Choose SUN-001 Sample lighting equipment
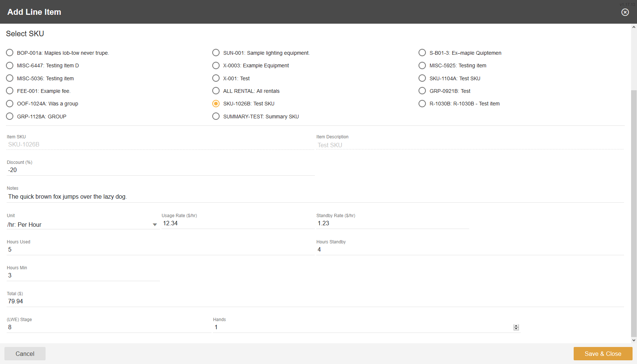This screenshot has width=637, height=364. point(216,53)
